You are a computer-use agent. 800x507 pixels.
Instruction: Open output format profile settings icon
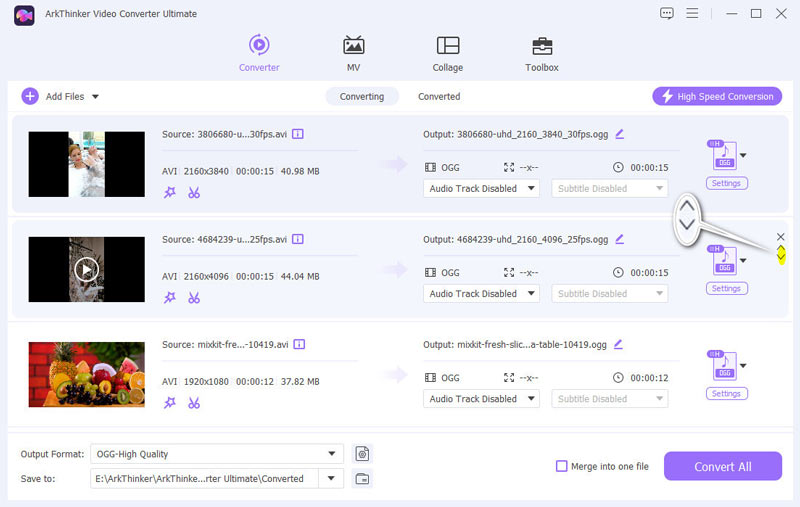pos(362,453)
